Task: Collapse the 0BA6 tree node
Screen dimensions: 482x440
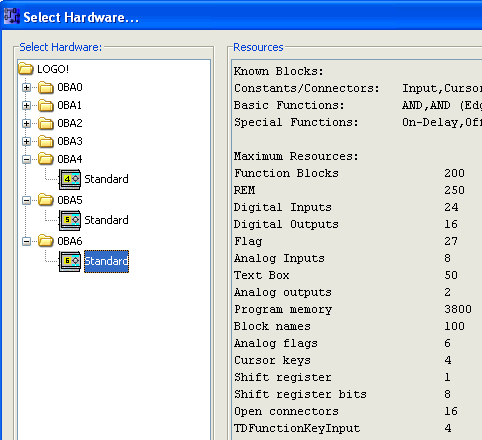Action: tap(26, 241)
